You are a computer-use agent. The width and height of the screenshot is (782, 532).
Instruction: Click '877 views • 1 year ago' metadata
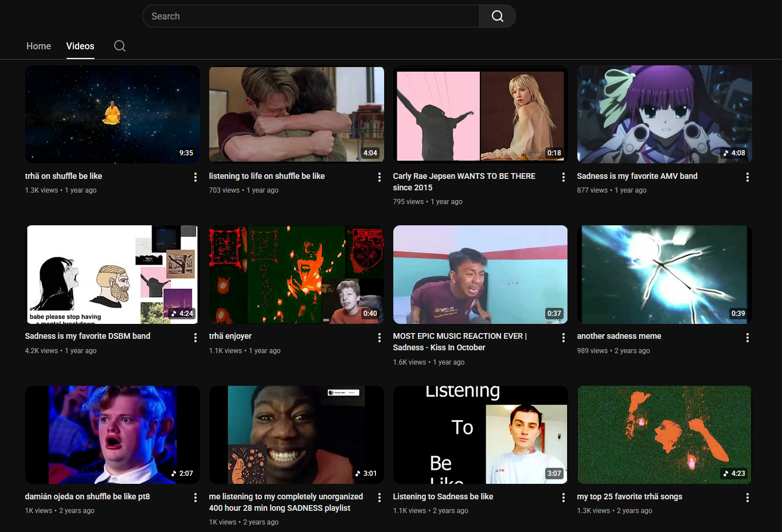[612, 190]
